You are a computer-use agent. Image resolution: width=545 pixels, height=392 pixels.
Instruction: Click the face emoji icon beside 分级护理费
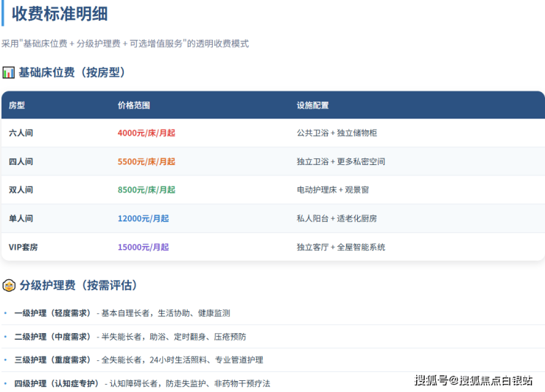[x=9, y=285]
